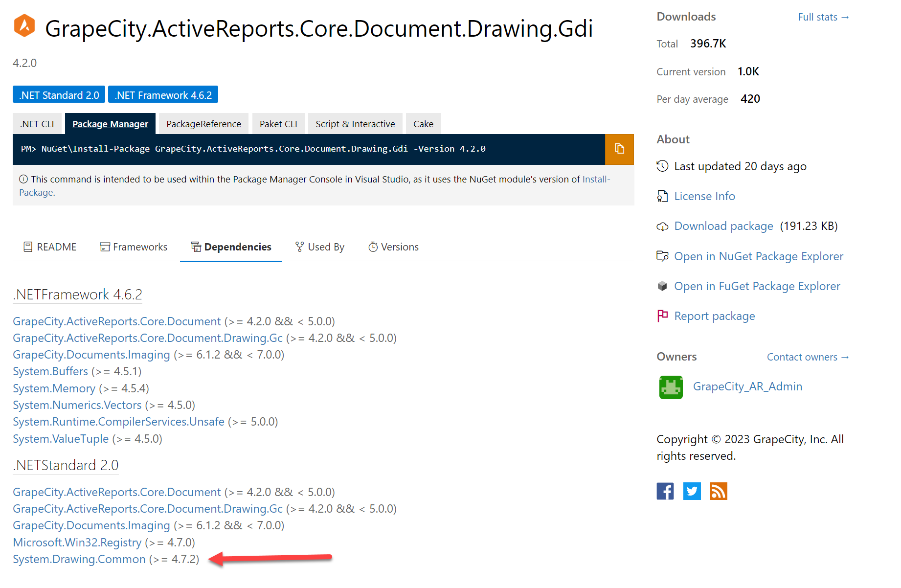901x588 pixels.
Task: Click the package version 4.2.0 text
Action: pos(24,63)
